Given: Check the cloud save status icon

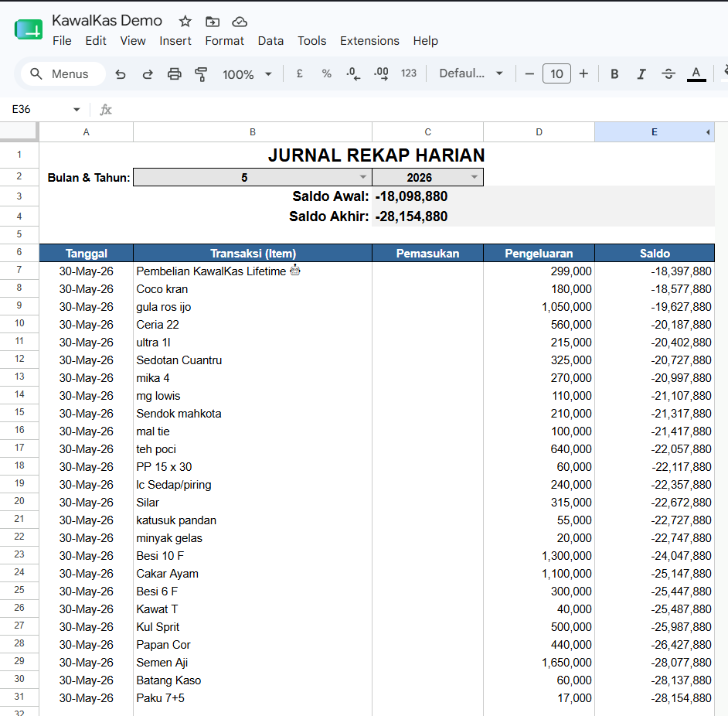Looking at the screenshot, I should tap(240, 22).
